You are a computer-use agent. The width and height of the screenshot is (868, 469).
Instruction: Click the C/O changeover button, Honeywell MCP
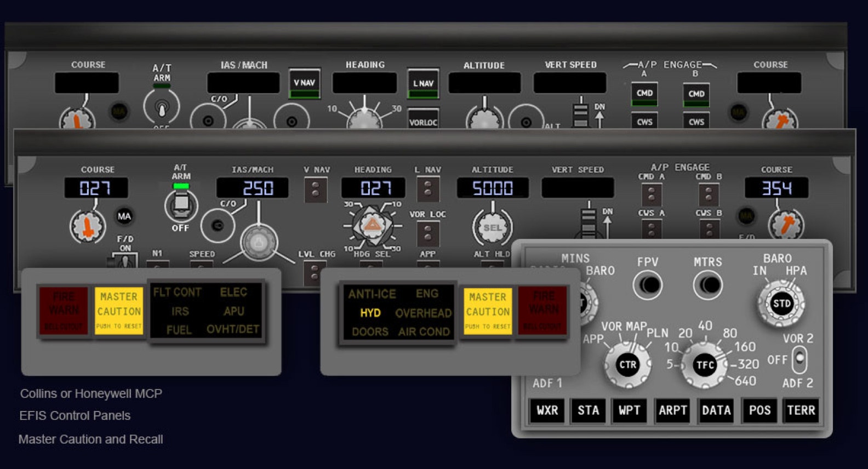(218, 225)
